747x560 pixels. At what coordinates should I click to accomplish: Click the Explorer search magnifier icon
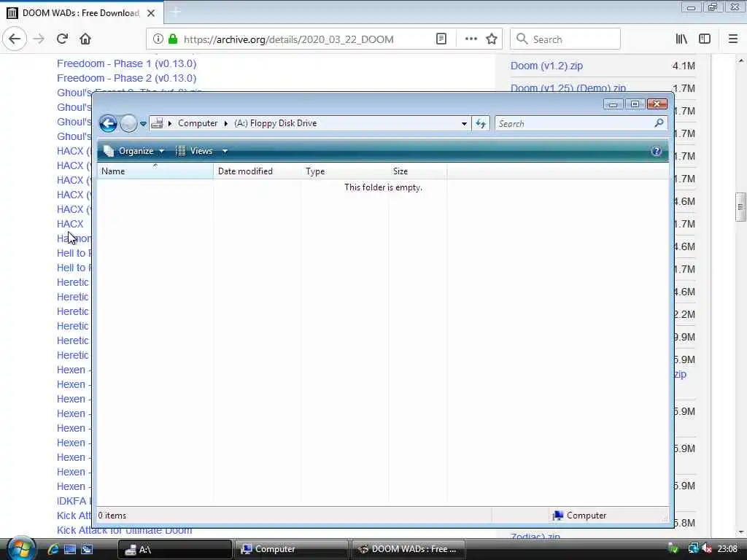pos(659,123)
